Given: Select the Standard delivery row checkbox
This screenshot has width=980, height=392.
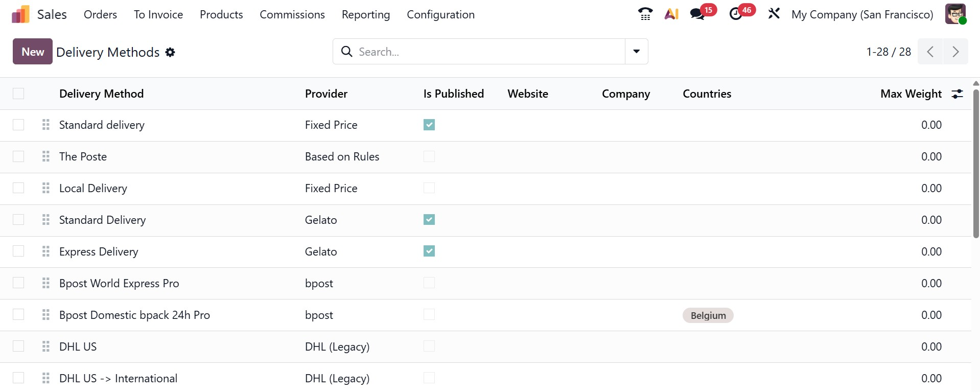Looking at the screenshot, I should (x=18, y=125).
